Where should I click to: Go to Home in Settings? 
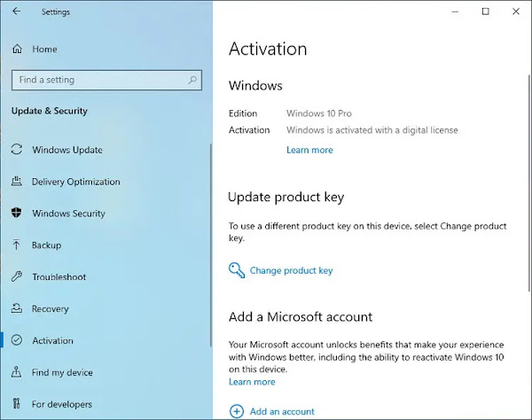(44, 49)
